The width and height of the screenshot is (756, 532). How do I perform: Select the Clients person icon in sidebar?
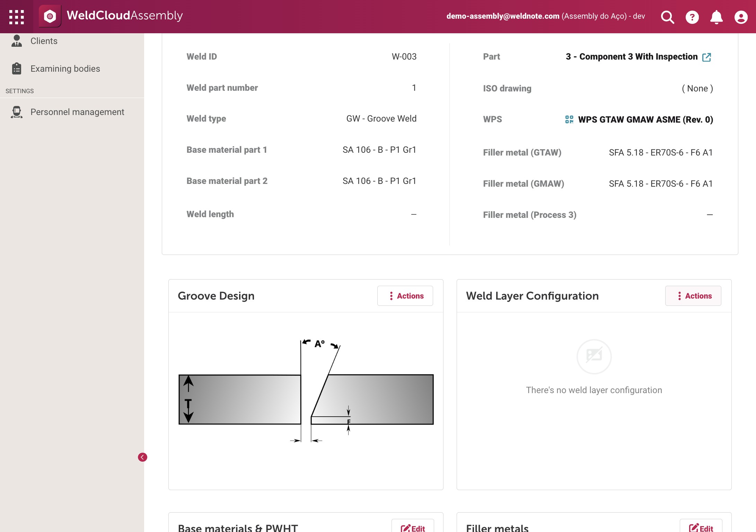17,41
